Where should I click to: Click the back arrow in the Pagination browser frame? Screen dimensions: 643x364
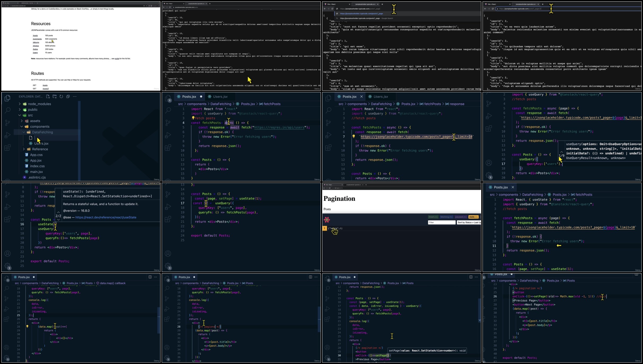324,188
